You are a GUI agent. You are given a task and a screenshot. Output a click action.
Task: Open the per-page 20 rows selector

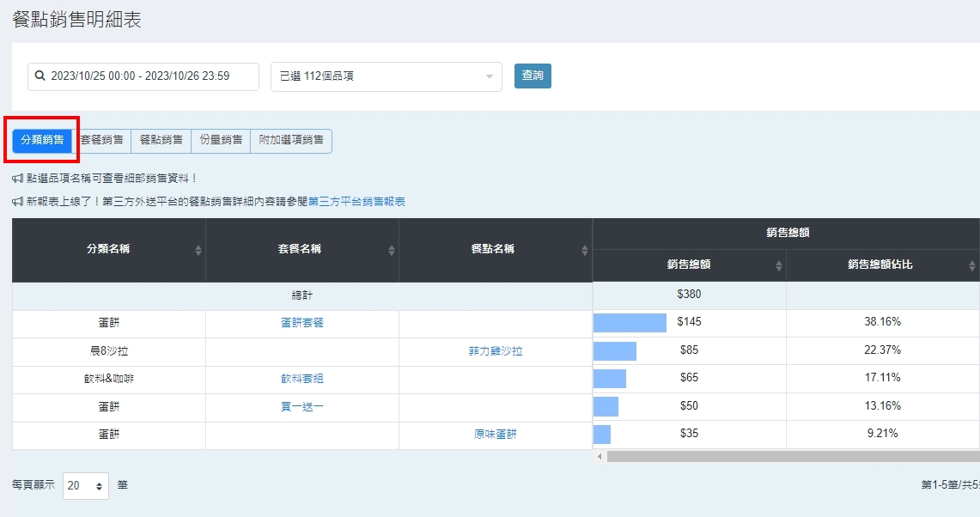[86, 486]
